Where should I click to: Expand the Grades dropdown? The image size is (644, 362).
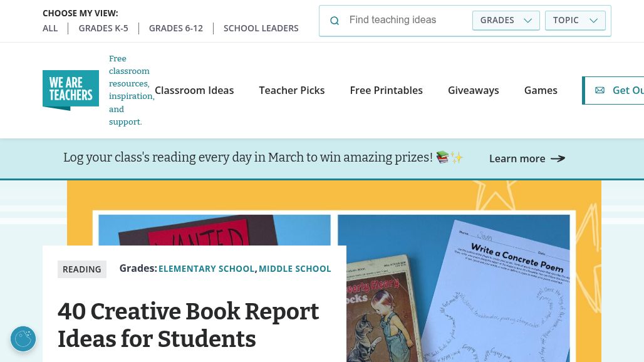(x=506, y=20)
